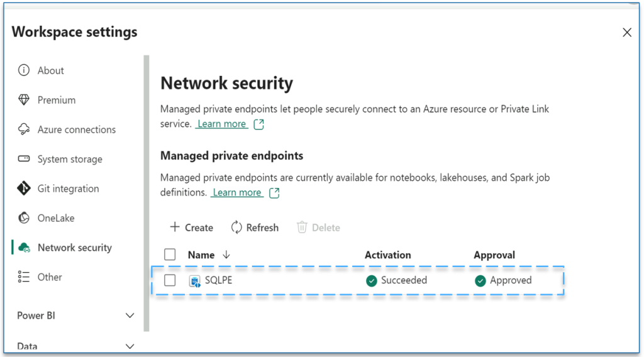Click the Git integration icon
The image size is (644, 357).
(x=24, y=189)
